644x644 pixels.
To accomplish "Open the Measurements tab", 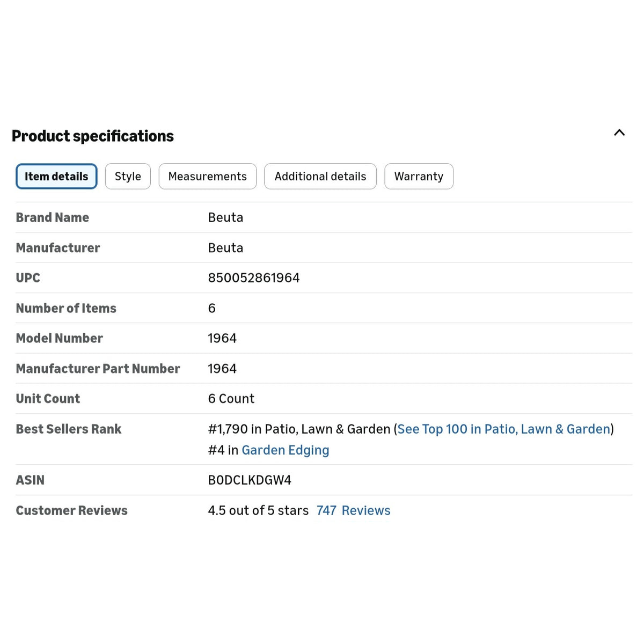I will coord(208,177).
